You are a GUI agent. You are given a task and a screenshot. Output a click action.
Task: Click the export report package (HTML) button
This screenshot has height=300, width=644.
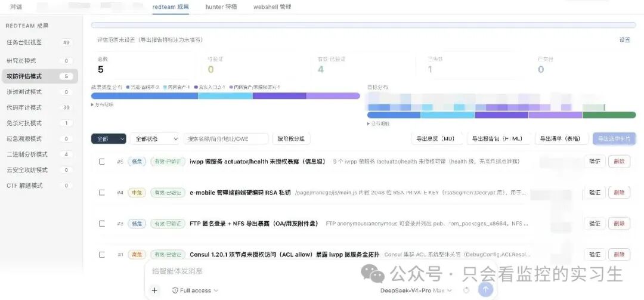[499, 139]
